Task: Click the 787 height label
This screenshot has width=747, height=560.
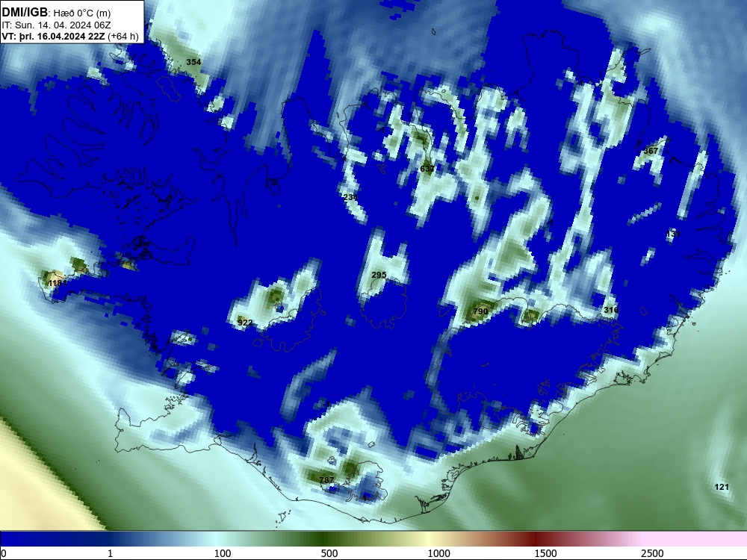Action: click(x=326, y=479)
